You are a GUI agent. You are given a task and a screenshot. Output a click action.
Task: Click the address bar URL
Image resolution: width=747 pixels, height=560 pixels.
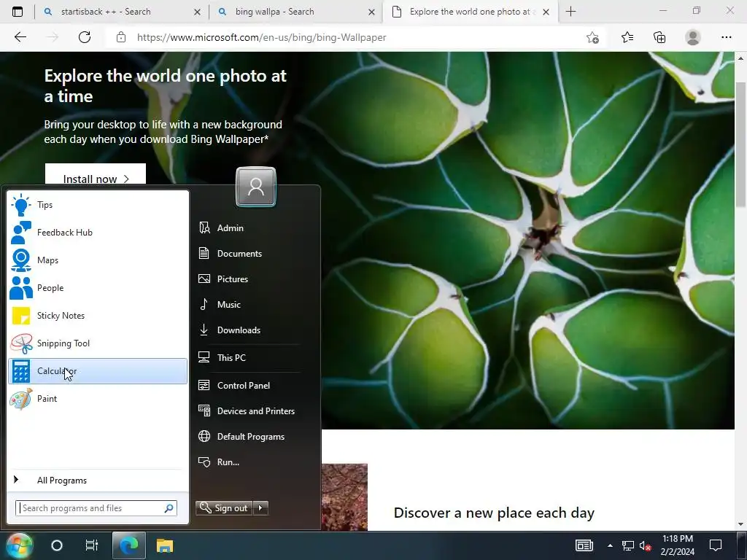(x=262, y=38)
